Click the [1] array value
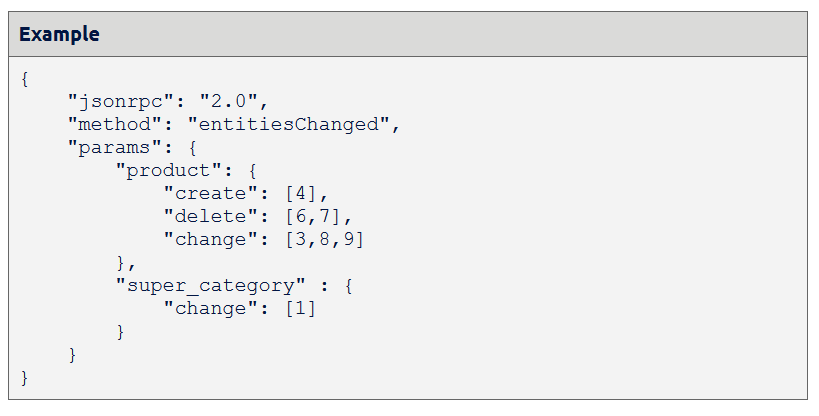Screen dimensions: 819x416 pyautogui.click(x=301, y=308)
